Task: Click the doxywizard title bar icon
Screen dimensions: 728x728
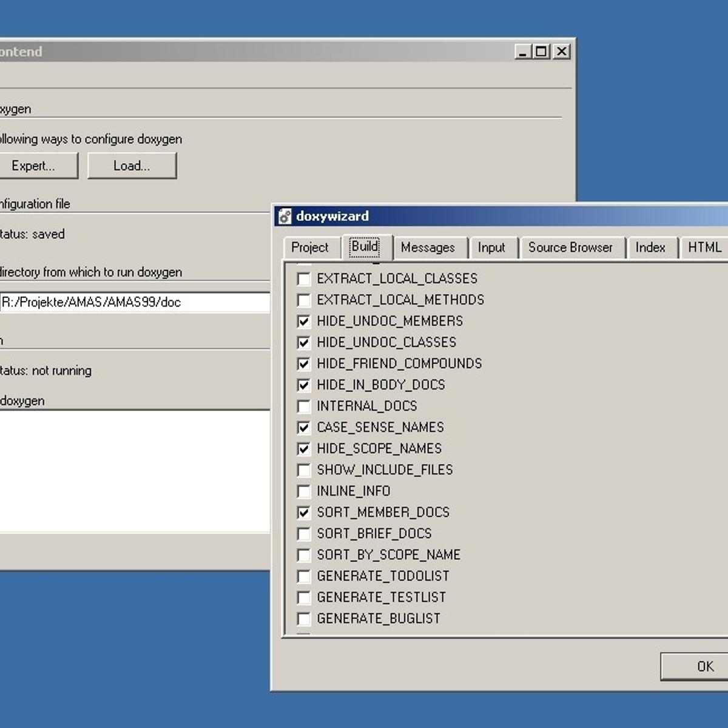Action: 285,216
